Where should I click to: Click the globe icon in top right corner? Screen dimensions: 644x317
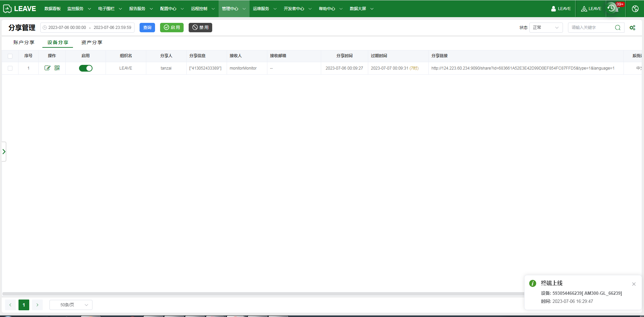pos(635,9)
